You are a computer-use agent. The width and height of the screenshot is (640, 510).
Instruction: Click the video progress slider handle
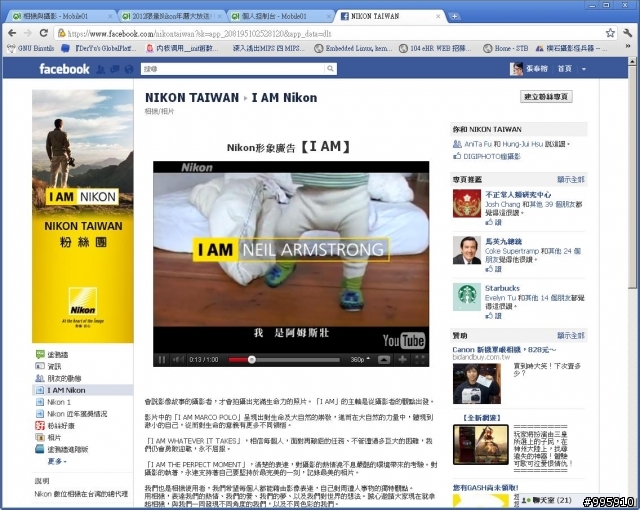[252, 359]
